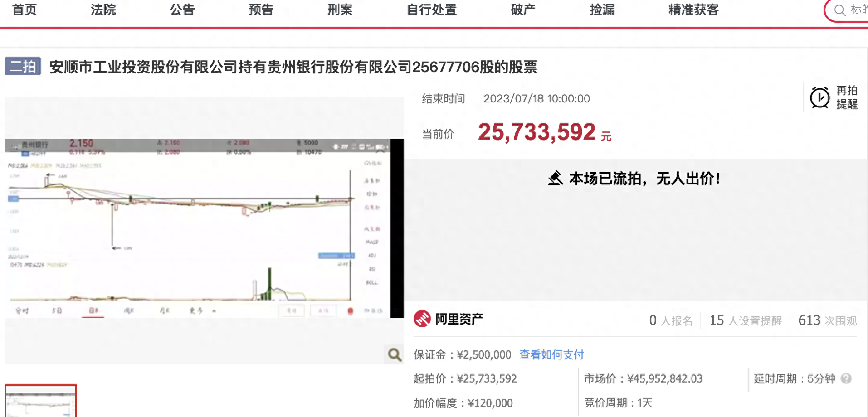
Task: Click the 再拍提醒 button
Action: point(846,97)
